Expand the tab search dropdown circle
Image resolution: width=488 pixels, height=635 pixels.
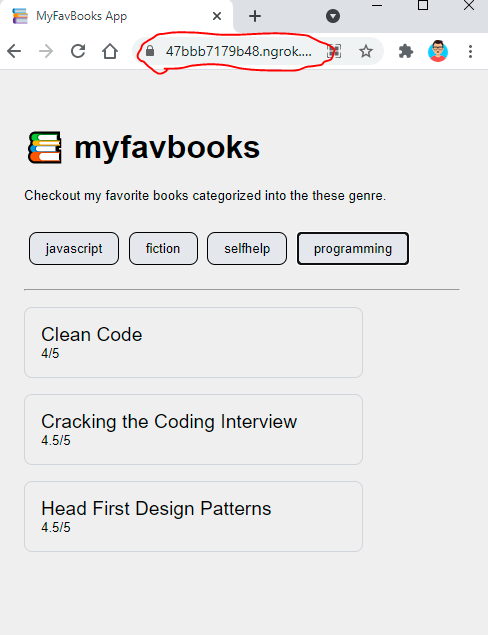click(x=332, y=16)
